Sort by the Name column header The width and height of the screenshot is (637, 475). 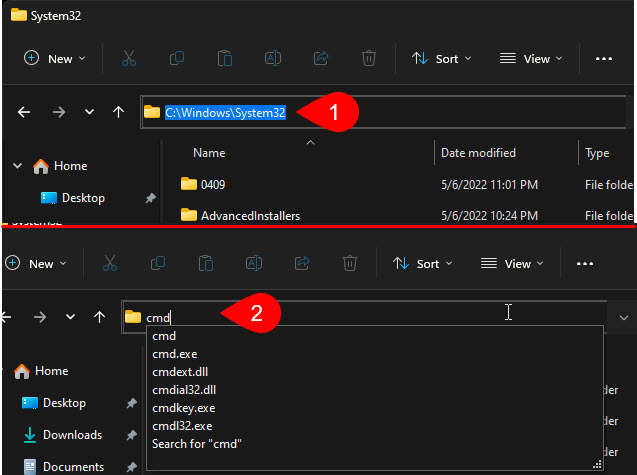tap(209, 153)
